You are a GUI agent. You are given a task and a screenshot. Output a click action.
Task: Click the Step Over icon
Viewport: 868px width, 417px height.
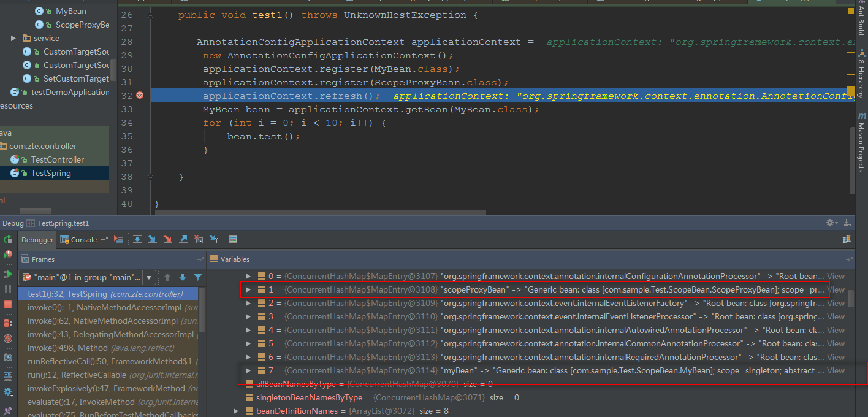(137, 239)
